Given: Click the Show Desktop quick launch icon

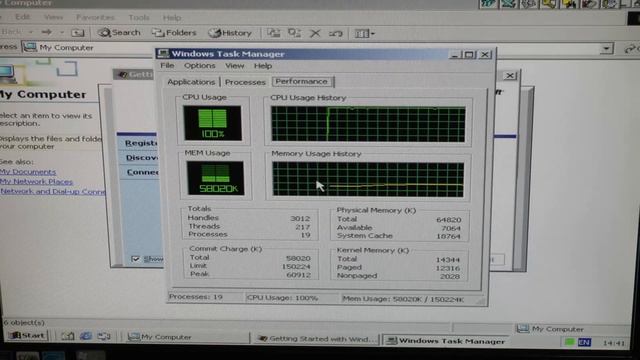Looking at the screenshot, I should [67, 336].
